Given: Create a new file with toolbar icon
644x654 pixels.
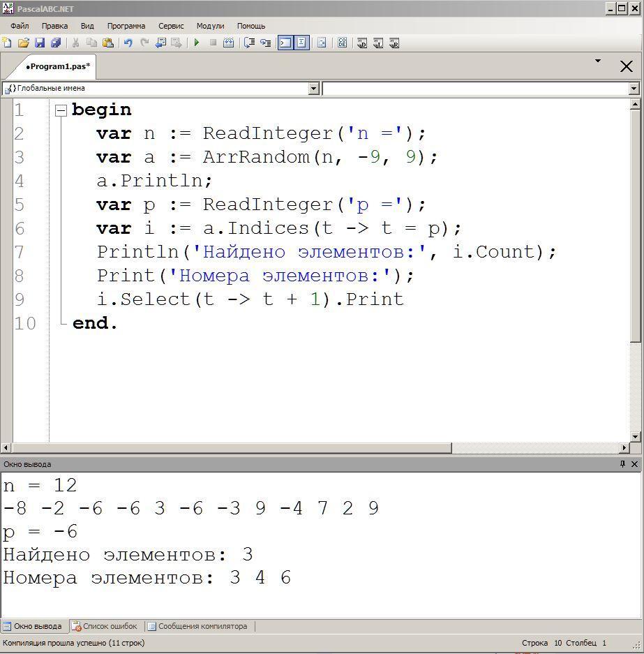Looking at the screenshot, I should click(x=7, y=43).
